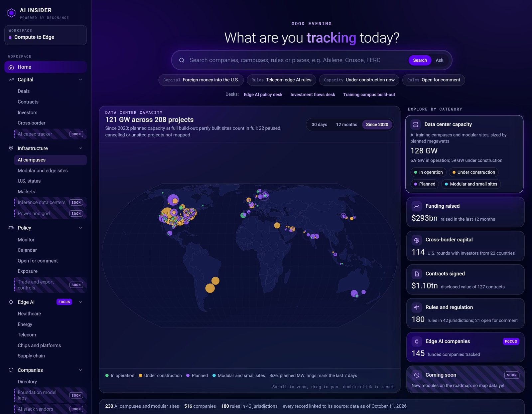Toggle the Planned filter chip

pos(425,184)
